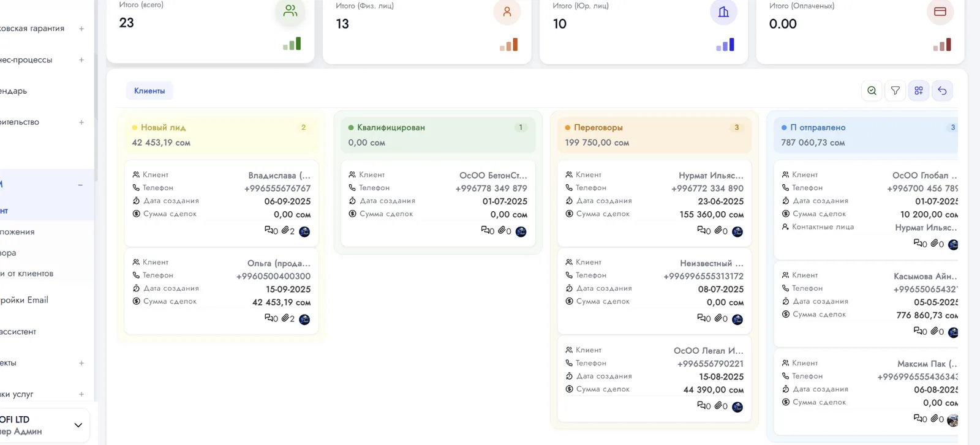Click the П отправлено column header

[x=866, y=135]
